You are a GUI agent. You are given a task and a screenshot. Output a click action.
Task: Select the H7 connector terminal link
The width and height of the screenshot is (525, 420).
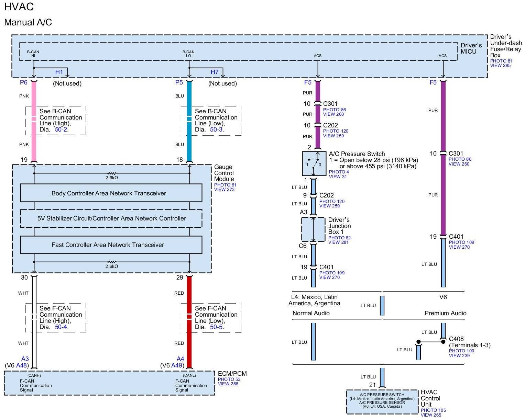215,72
